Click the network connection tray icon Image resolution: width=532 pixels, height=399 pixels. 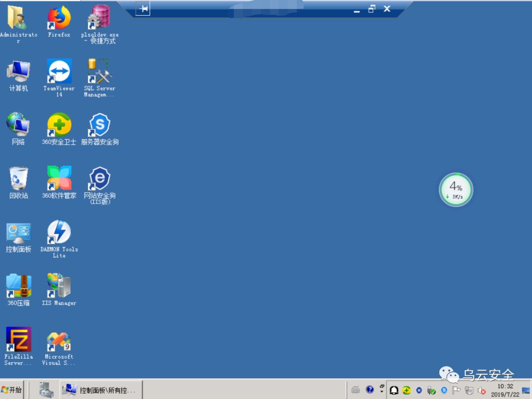[469, 391]
